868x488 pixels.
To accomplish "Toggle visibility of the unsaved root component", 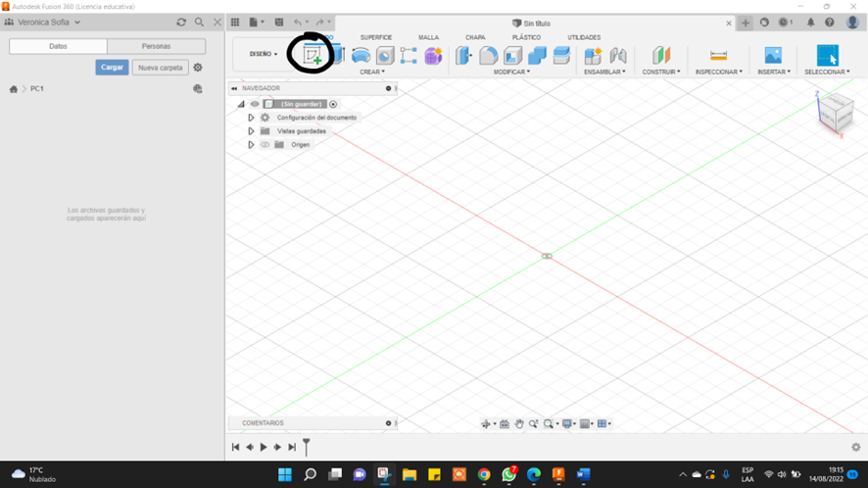I will 255,104.
